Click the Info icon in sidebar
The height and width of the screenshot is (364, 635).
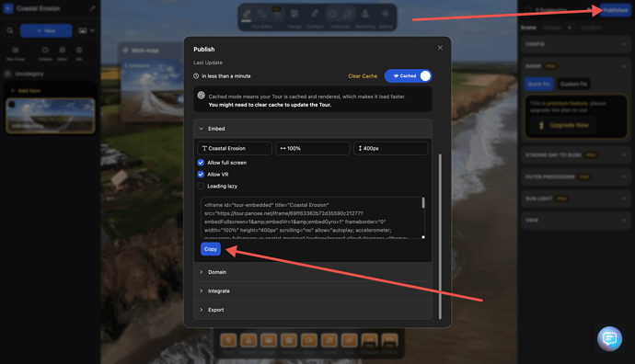79,53
